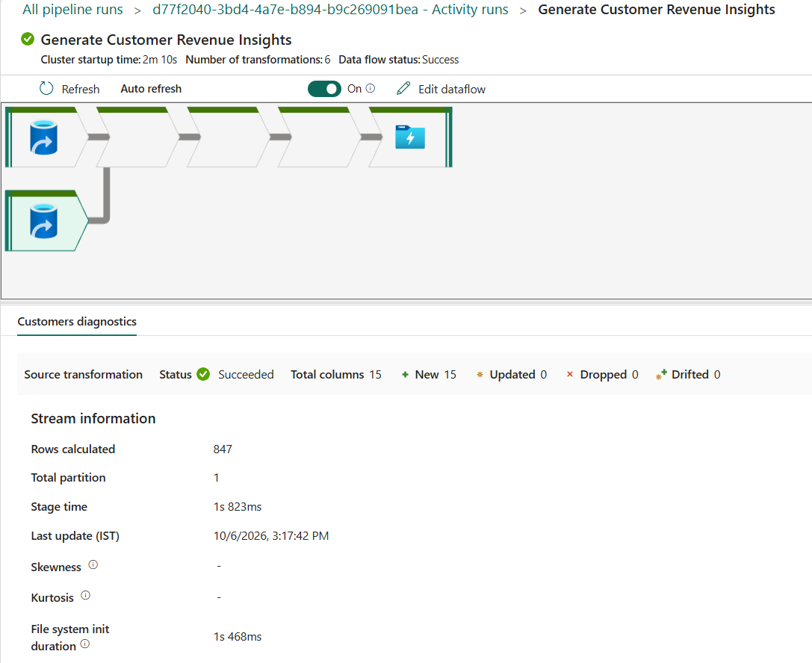Click the Total columns 15 label
This screenshot has height=663, width=812.
point(335,374)
